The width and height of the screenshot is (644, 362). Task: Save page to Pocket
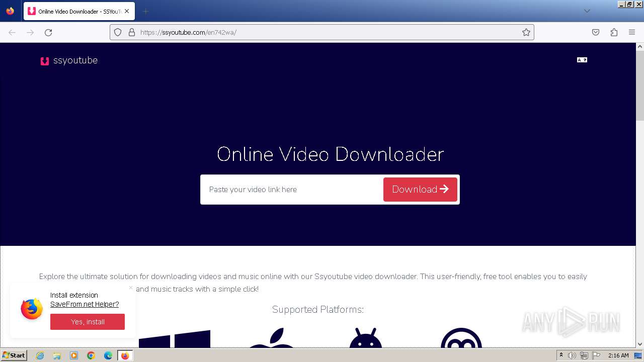point(596,32)
